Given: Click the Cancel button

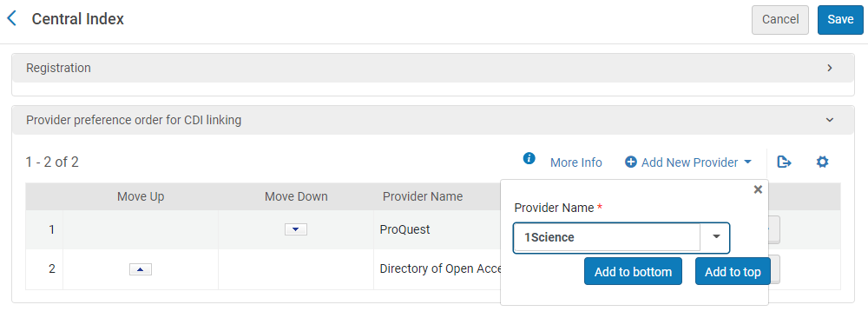Looking at the screenshot, I should click(780, 20).
